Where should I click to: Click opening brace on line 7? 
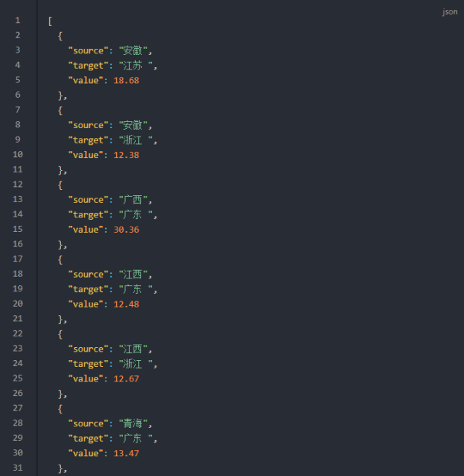(x=60, y=110)
